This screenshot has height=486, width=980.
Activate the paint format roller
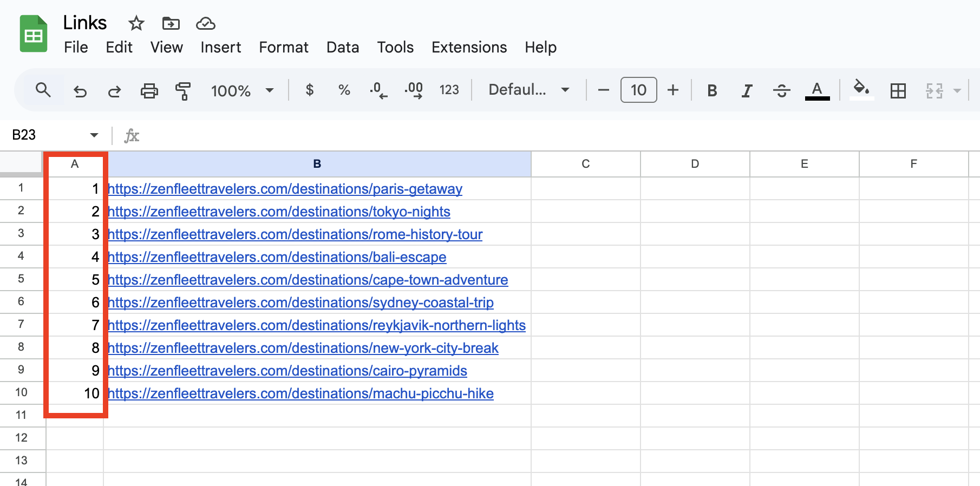(183, 90)
